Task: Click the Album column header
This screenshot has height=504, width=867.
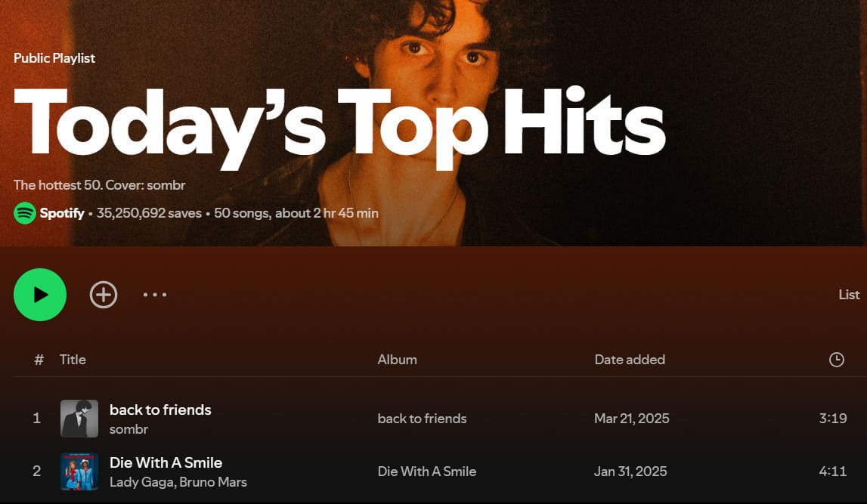Action: (397, 360)
